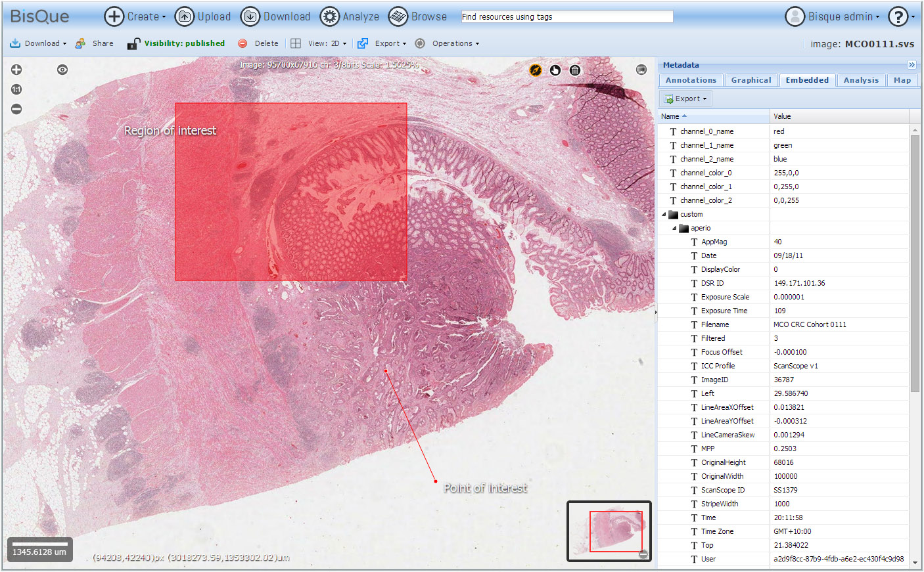
Task: Click the zoom out minus icon
Action: coord(16,109)
